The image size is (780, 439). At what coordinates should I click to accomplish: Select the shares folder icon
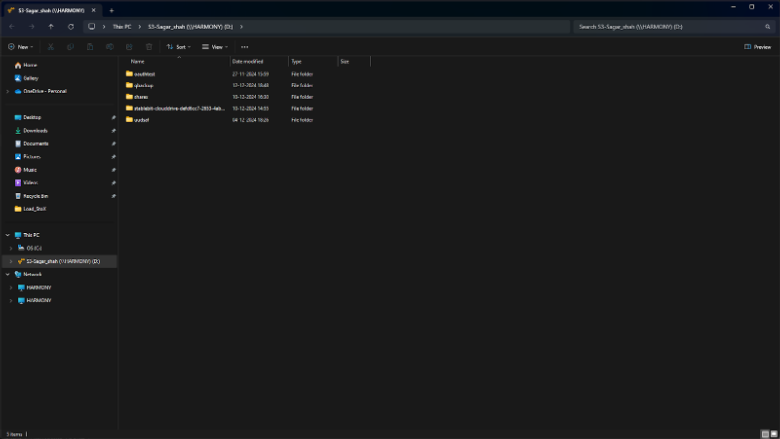(129, 96)
